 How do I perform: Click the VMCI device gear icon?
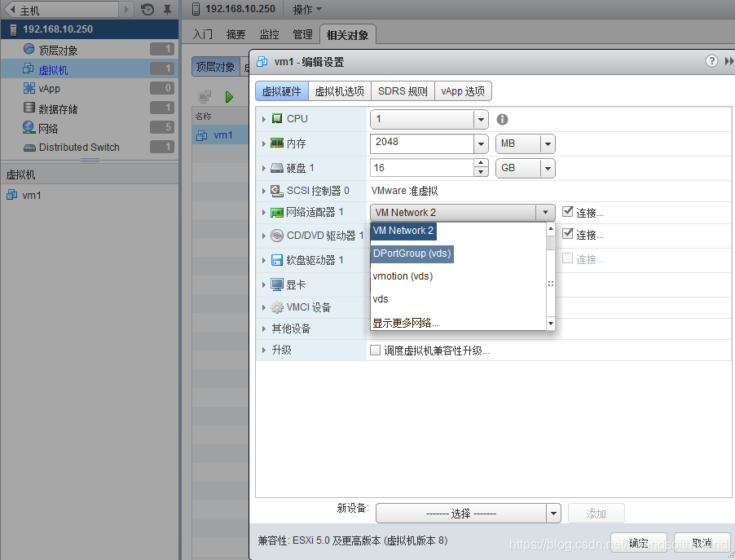tap(277, 307)
